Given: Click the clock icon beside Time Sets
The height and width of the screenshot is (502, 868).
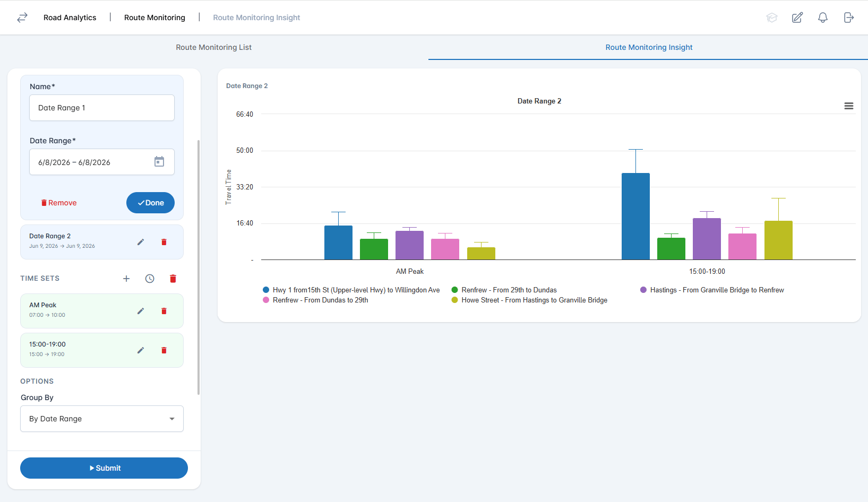Looking at the screenshot, I should (150, 279).
